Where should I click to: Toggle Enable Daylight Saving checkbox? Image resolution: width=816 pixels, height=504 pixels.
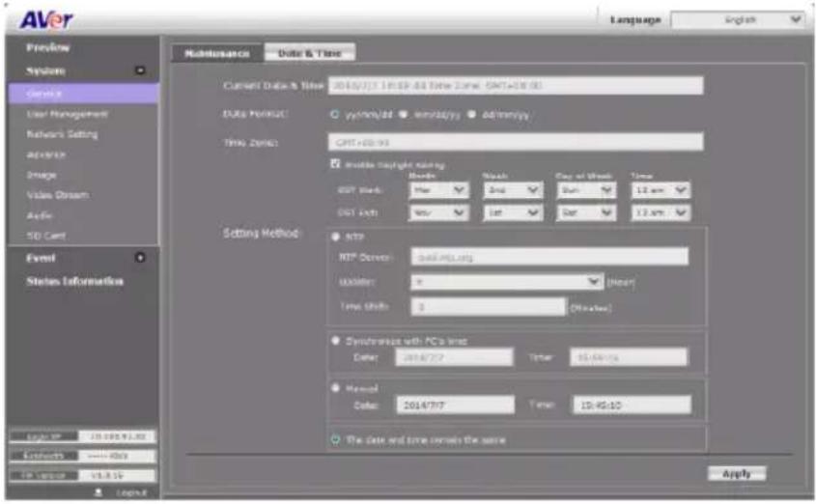336,164
